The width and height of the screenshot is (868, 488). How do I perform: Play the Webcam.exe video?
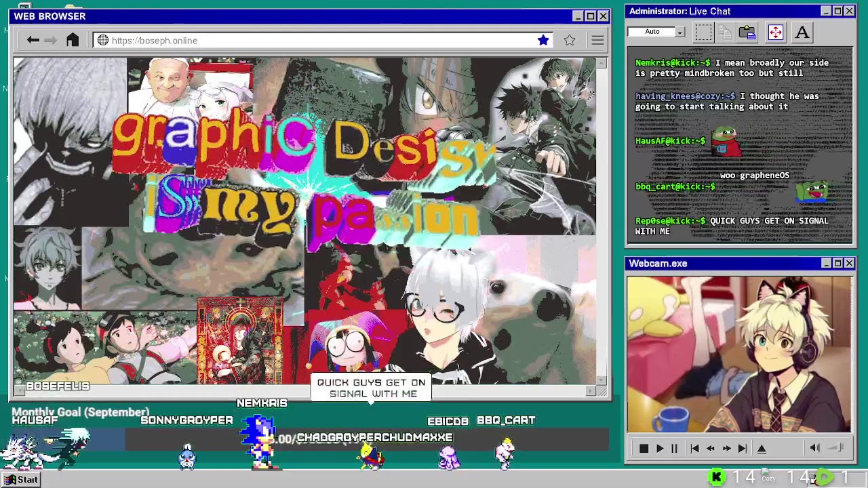[x=659, y=448]
